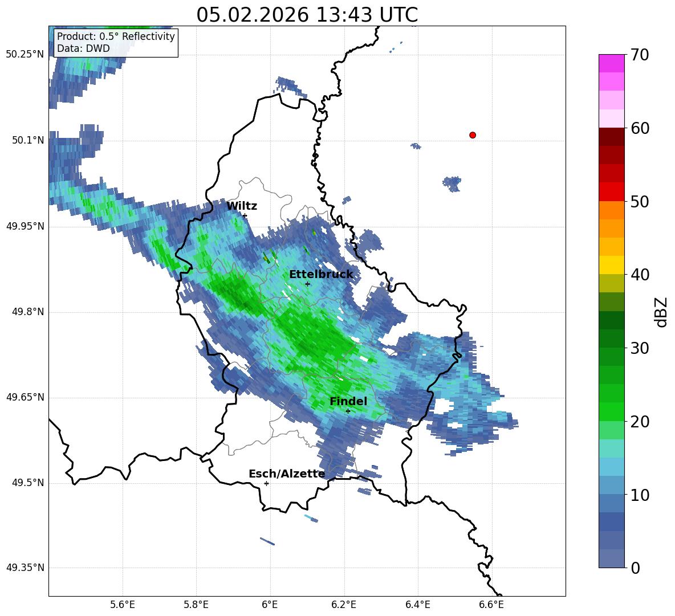Click the Findel station cross marker

pos(348,411)
